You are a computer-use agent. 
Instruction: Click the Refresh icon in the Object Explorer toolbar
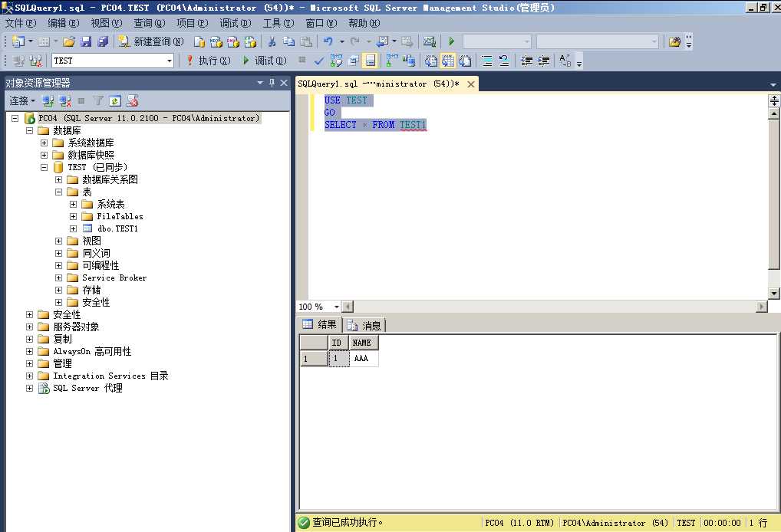pyautogui.click(x=115, y=101)
